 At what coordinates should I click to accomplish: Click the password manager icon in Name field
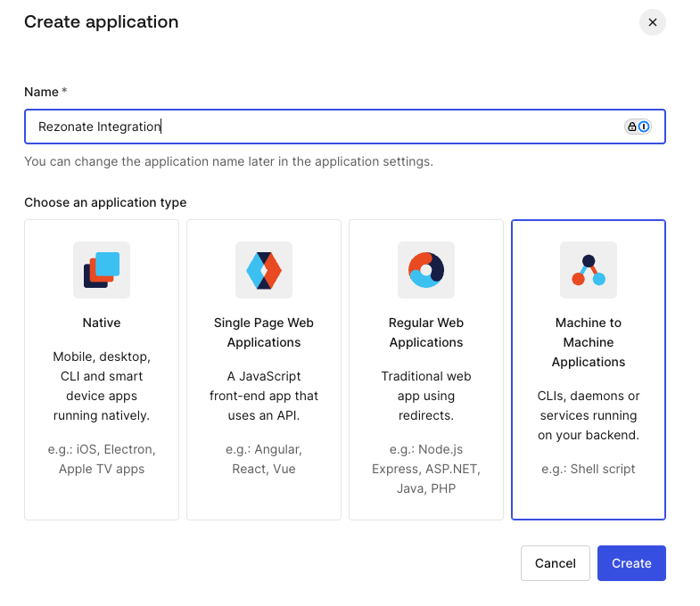pyautogui.click(x=638, y=127)
